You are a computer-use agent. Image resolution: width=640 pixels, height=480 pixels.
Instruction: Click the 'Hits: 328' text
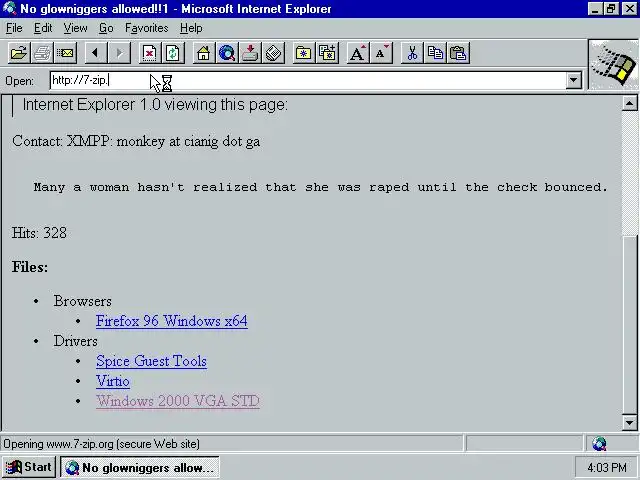tap(39, 233)
